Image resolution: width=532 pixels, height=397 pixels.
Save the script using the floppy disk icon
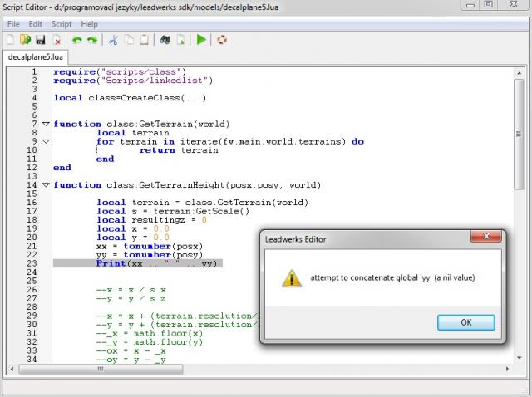(x=40, y=39)
